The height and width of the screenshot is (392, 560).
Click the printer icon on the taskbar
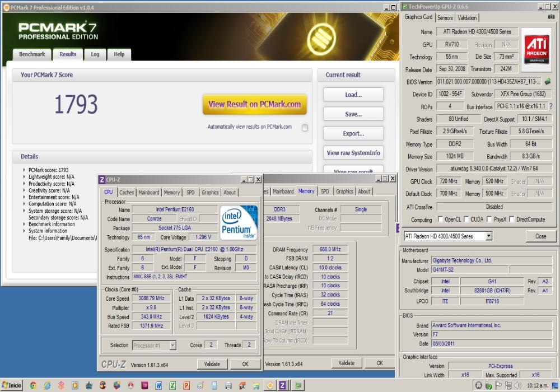coord(228,385)
